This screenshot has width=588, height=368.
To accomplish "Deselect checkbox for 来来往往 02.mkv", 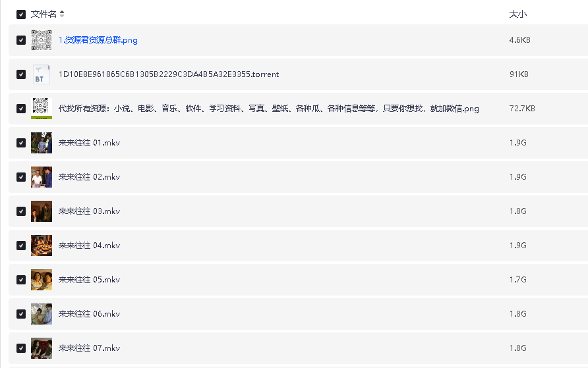I will [x=21, y=177].
